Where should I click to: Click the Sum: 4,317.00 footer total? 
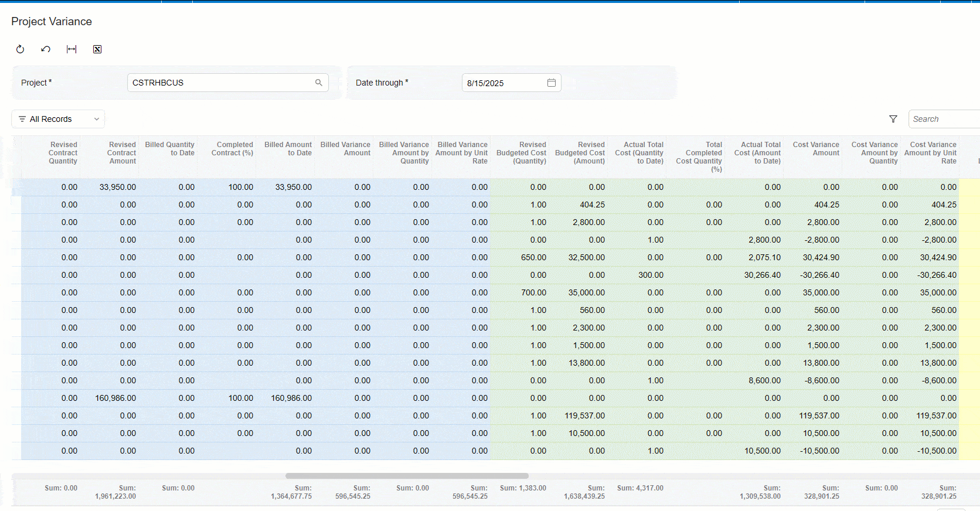pos(640,488)
